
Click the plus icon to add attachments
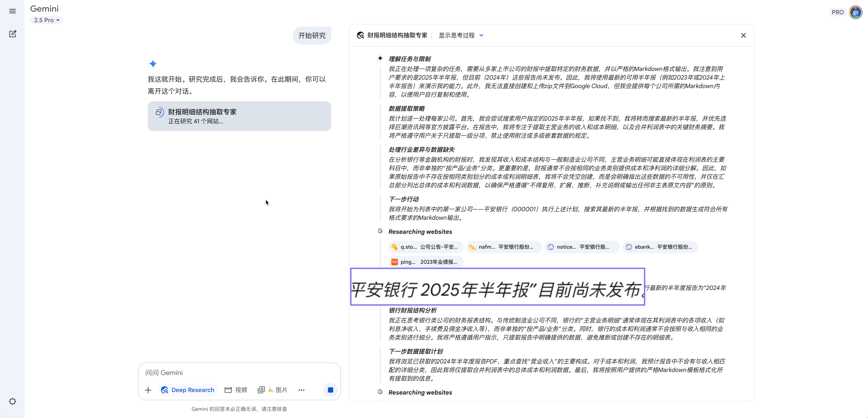(148, 390)
